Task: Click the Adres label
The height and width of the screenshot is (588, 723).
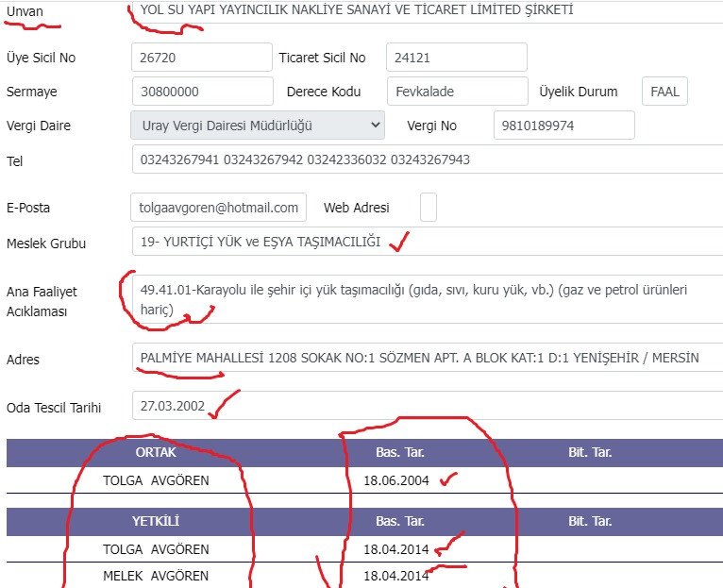Action: tap(23, 360)
